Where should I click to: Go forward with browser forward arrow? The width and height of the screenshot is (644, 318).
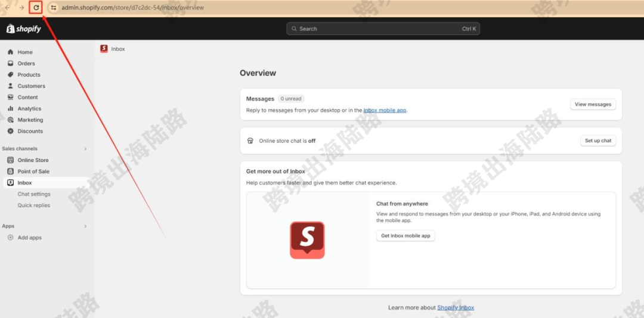click(21, 7)
